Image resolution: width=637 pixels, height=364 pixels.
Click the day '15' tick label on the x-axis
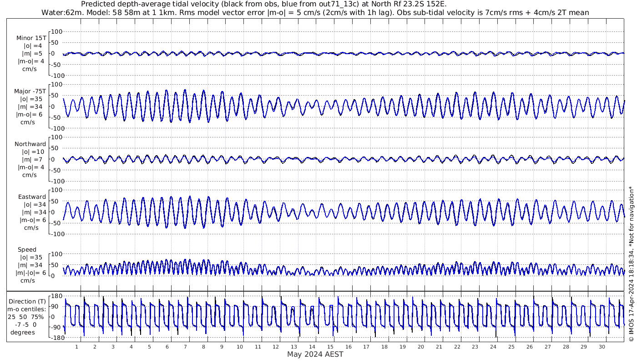pyautogui.click(x=330, y=347)
